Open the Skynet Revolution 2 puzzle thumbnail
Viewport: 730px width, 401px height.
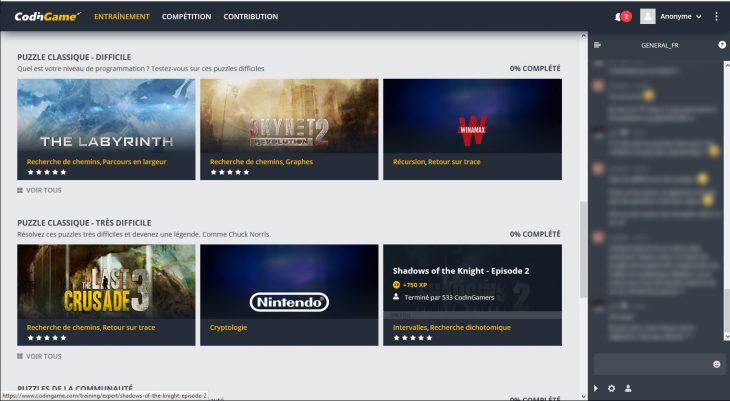click(289, 116)
